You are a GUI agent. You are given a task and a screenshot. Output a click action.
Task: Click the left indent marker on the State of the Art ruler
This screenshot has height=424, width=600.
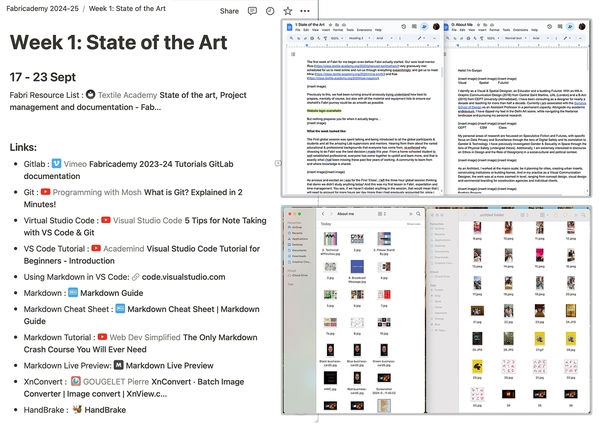click(307, 46)
